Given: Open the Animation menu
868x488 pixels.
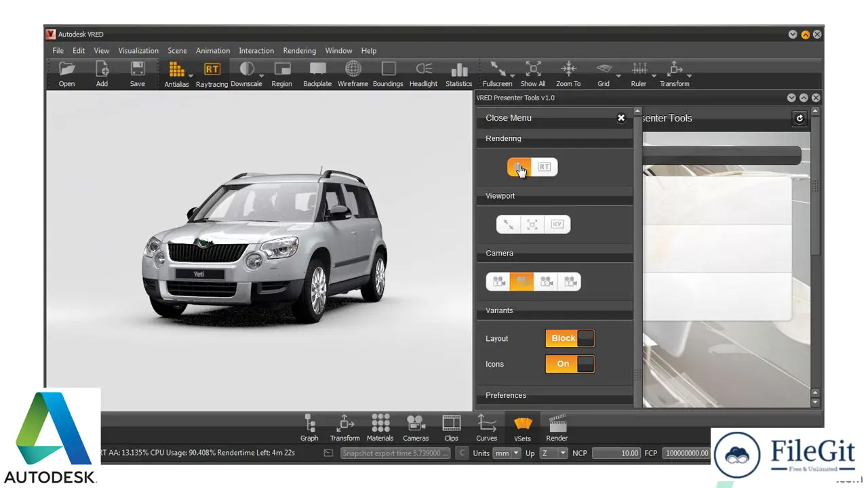Looking at the screenshot, I should (x=213, y=51).
